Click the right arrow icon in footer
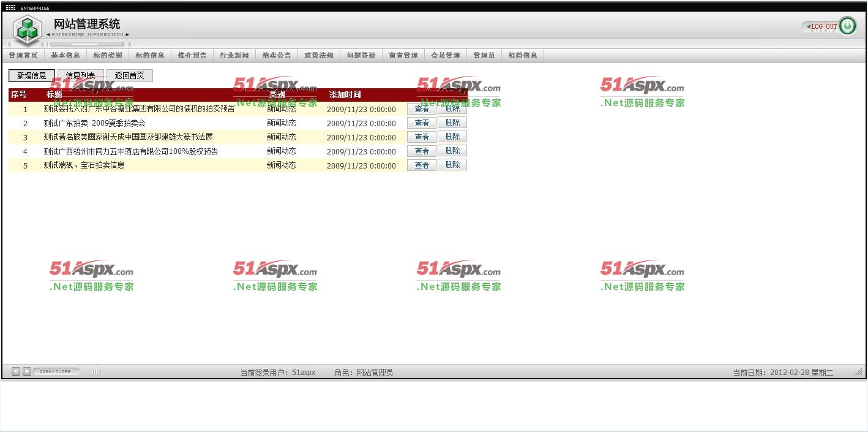The width and height of the screenshot is (868, 432). pos(27,371)
